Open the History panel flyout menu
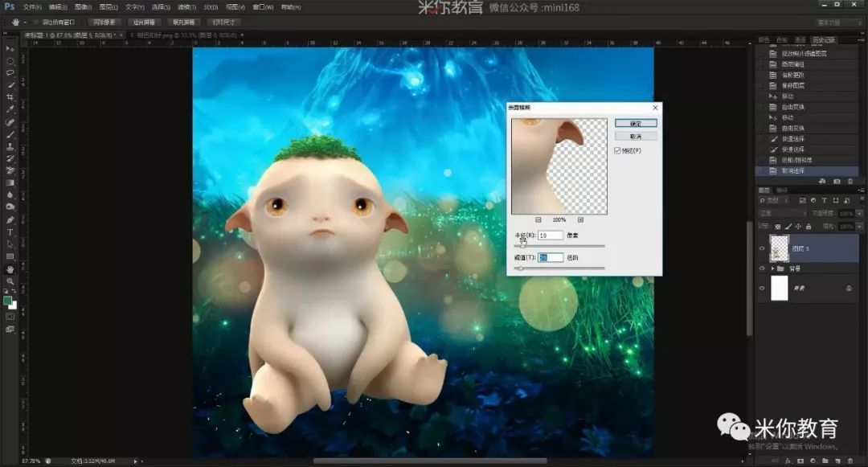The height and width of the screenshot is (467, 868). pyautogui.click(x=861, y=40)
